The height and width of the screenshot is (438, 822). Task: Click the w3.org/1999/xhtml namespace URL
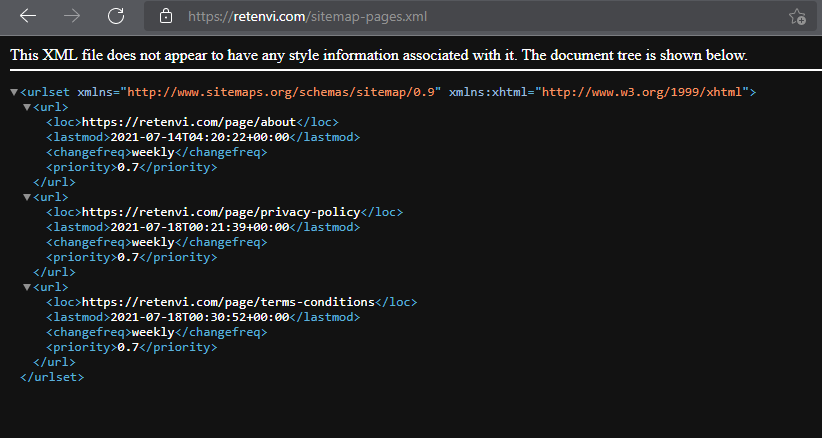click(642, 92)
